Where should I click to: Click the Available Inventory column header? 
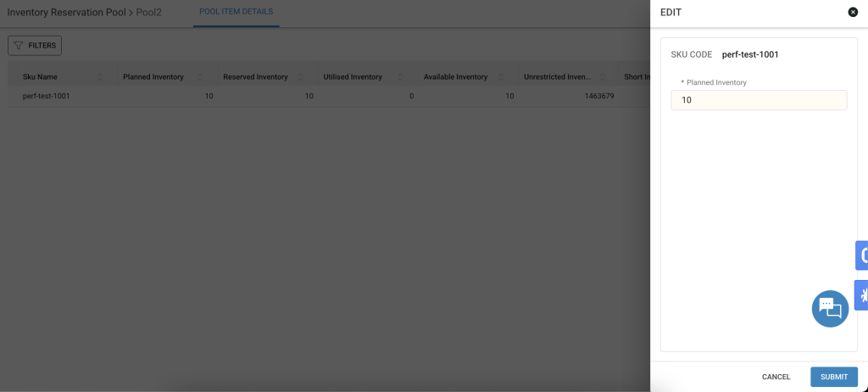455,77
